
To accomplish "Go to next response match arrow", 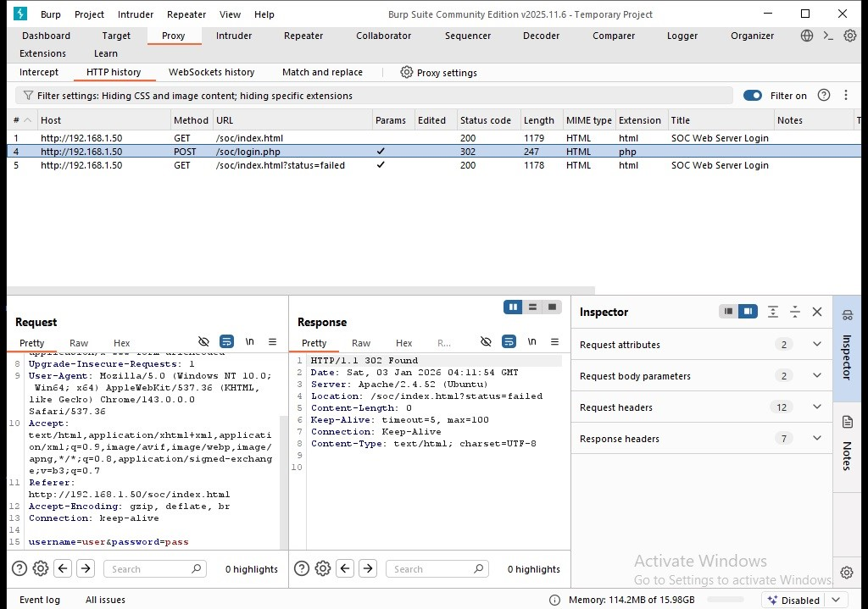I will [368, 568].
